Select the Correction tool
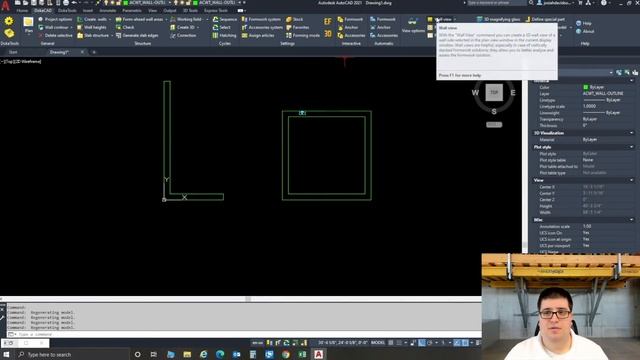 pos(183,36)
